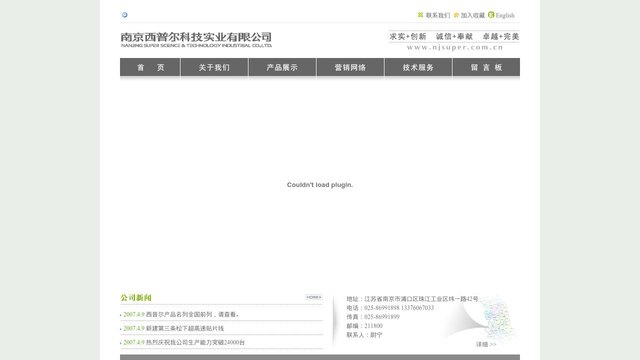The image size is (640, 360).
Task: Click the green contact icon beside 联系我们
Action: point(420,15)
